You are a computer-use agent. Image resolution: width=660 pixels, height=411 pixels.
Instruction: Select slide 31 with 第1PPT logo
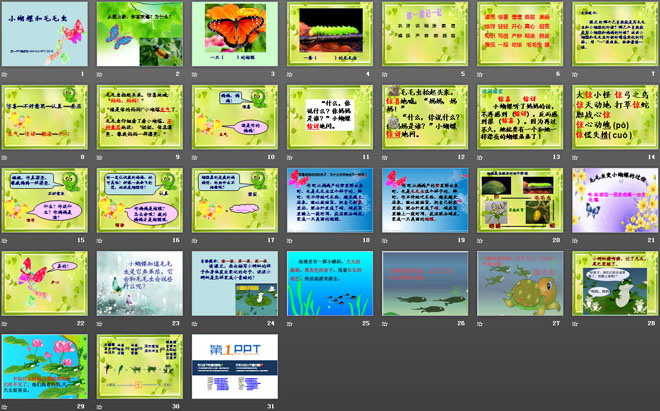(235, 366)
